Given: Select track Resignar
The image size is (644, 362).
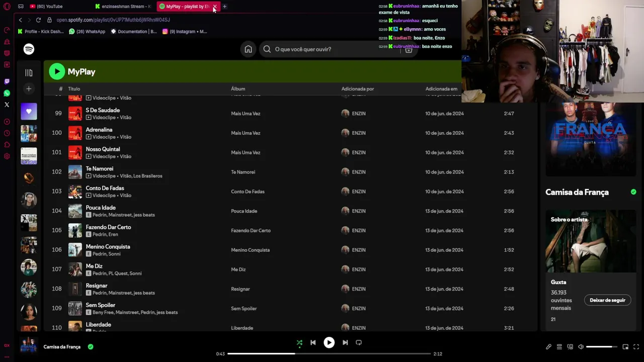Looking at the screenshot, I should coord(290,289).
